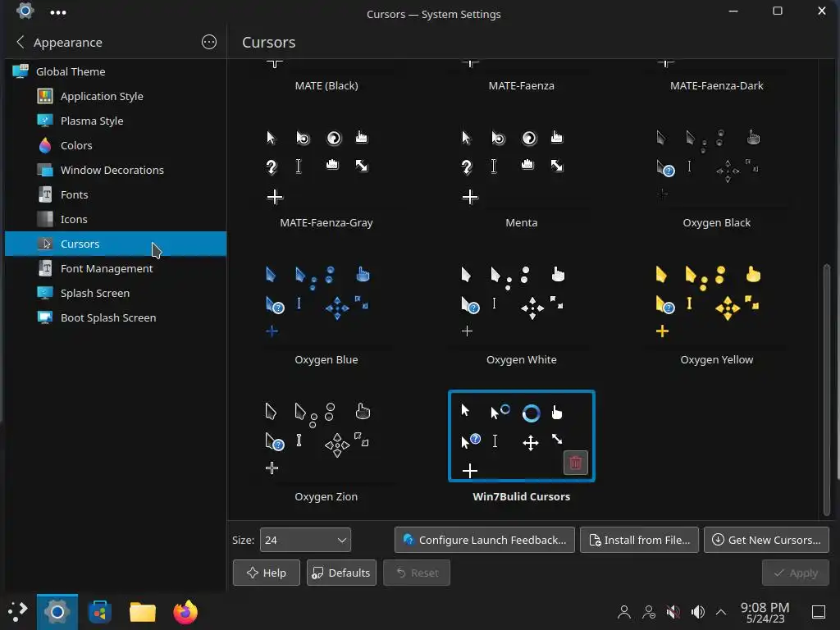Image resolution: width=840 pixels, height=630 pixels.
Task: Open the sidebar options circle menu icon
Action: point(209,43)
